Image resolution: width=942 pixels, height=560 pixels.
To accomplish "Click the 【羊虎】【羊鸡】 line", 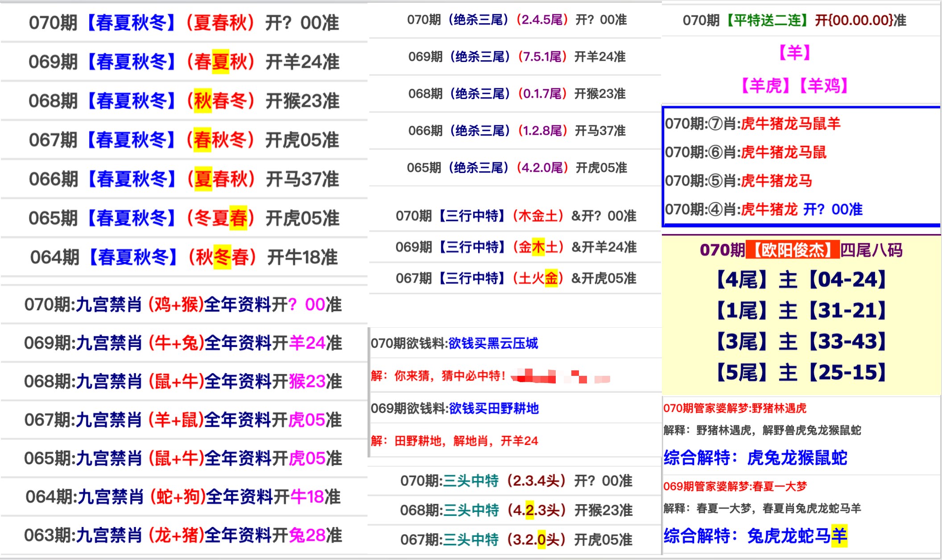I will (794, 85).
